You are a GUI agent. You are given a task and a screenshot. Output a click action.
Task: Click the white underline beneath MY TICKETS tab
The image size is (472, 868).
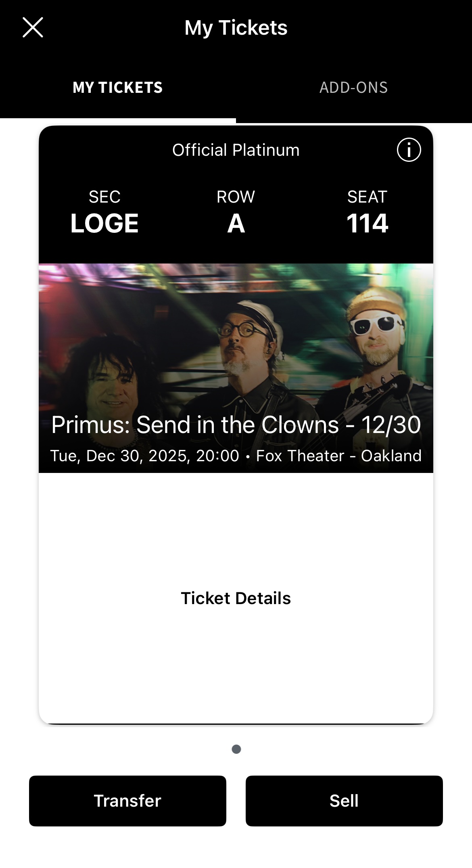click(118, 120)
